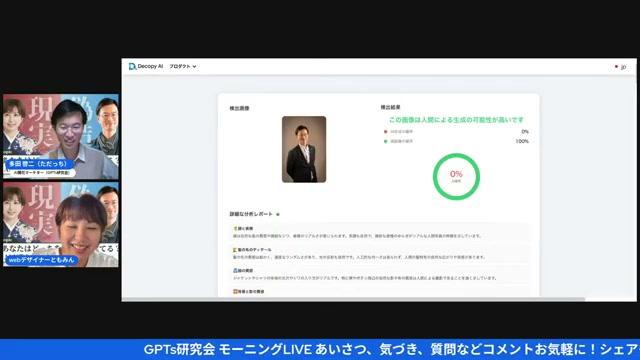The image size is (640, 360).
Task: Click the 詳細な分析レポート heading
Action: tap(251, 214)
